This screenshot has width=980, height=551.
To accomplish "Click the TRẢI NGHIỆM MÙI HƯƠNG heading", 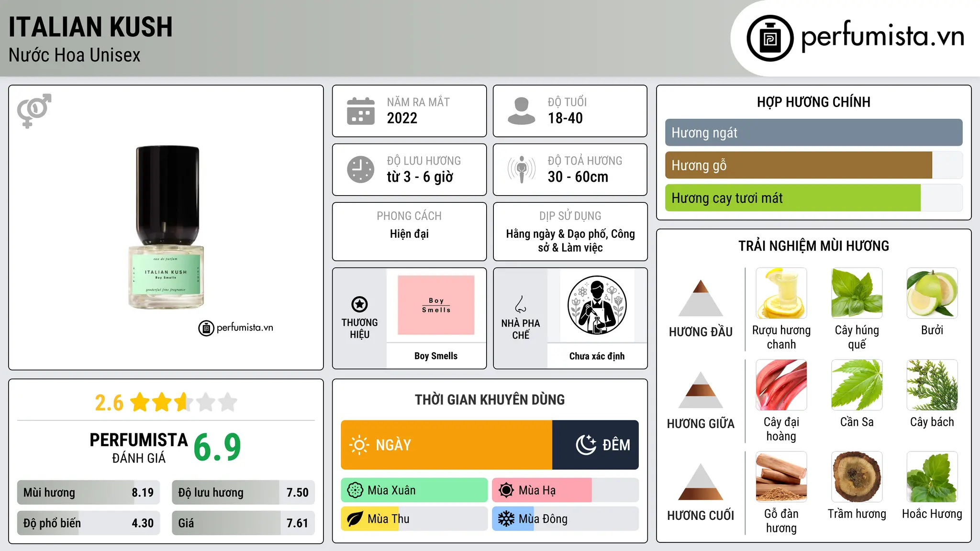I will click(813, 246).
